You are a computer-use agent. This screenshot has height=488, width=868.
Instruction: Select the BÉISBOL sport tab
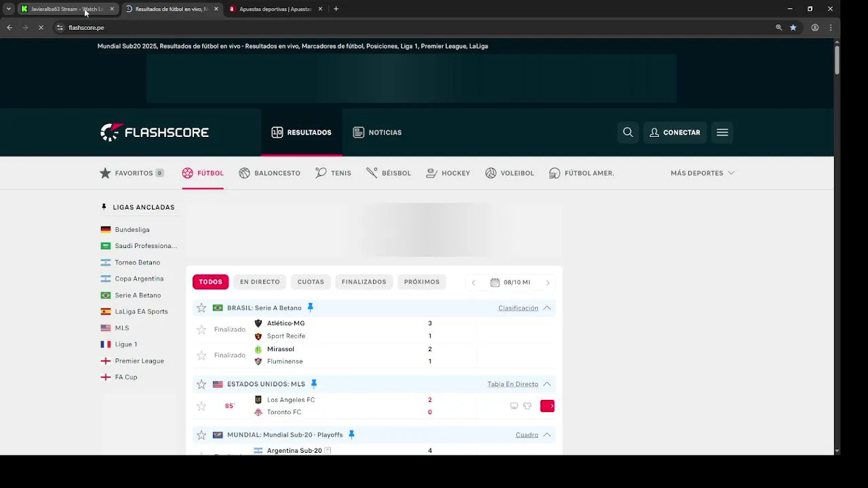point(389,173)
